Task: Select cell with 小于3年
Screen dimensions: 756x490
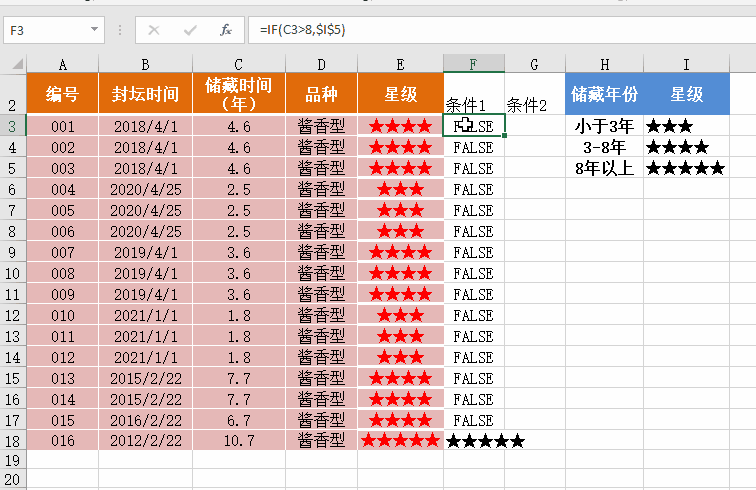Action: 604,126
